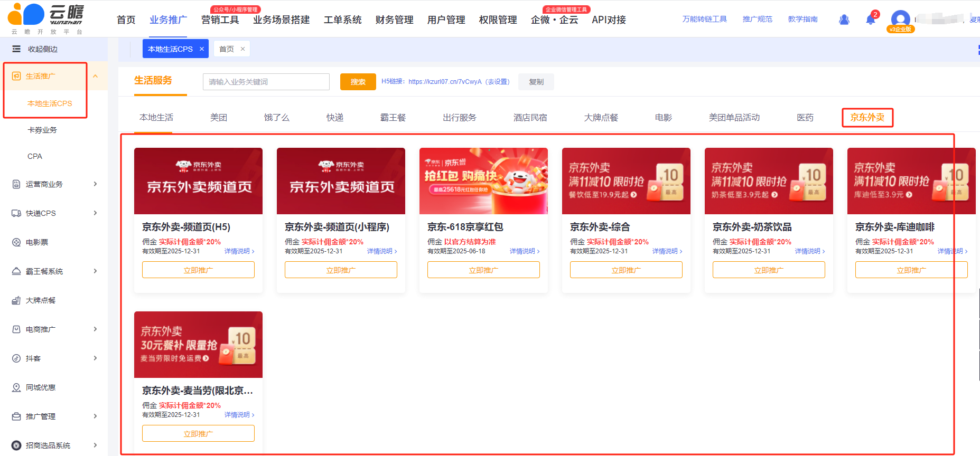Collapse the 生活推广 menu chevron

96,76
